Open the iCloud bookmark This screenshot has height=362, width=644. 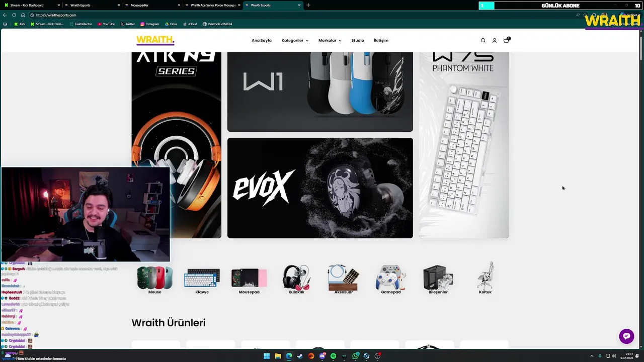(190, 24)
